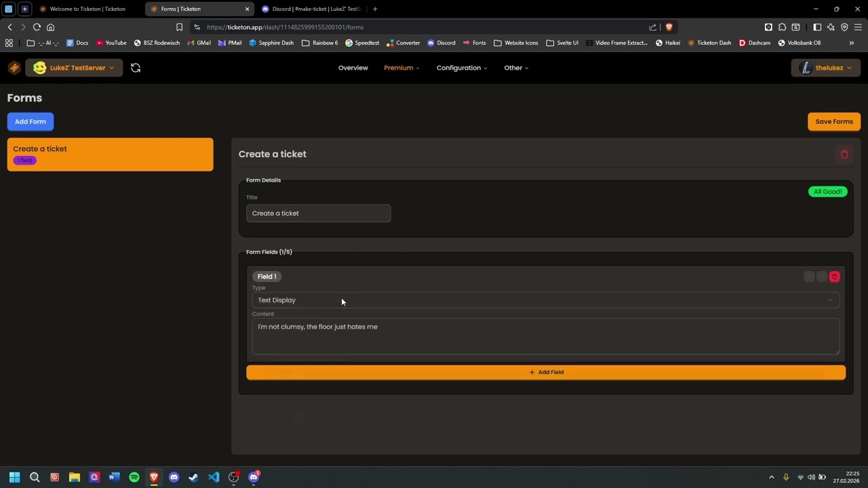868x488 pixels.
Task: Move Field 1 down with the arrow icon
Action: coord(822,277)
